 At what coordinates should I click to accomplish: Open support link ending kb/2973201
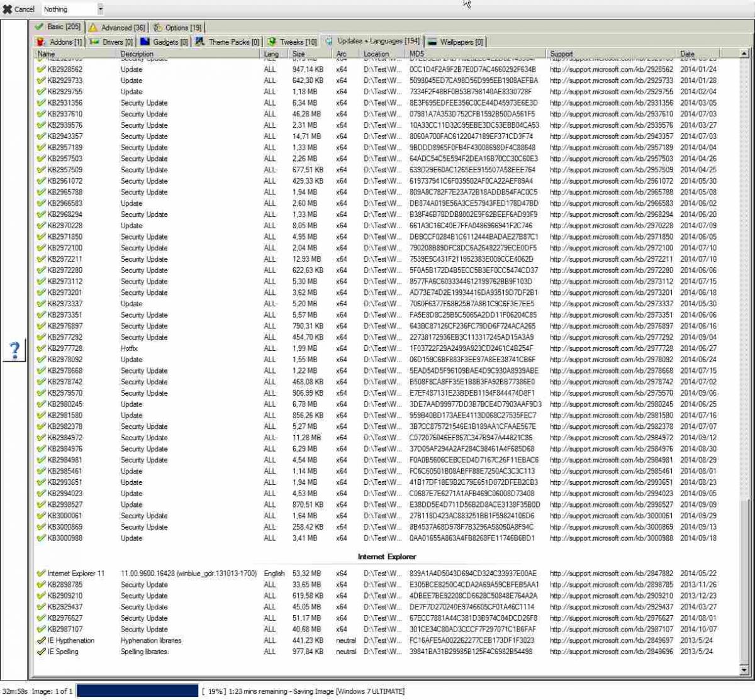point(612,292)
